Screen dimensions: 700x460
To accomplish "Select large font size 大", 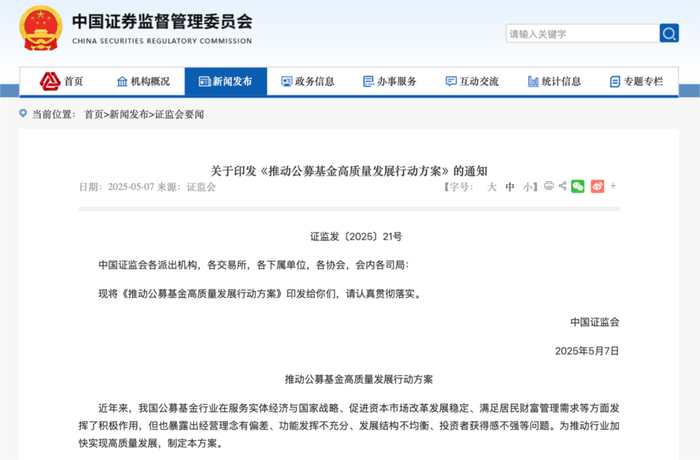I will (492, 187).
